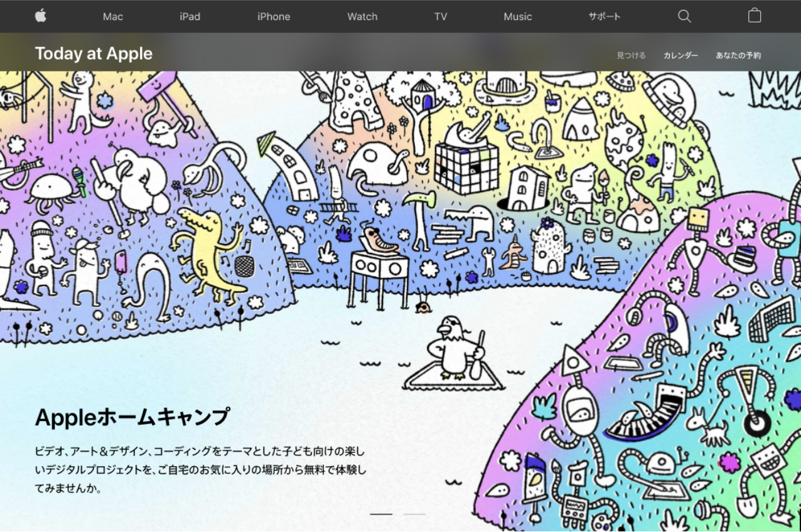View あなたの予約 reservations

click(738, 55)
